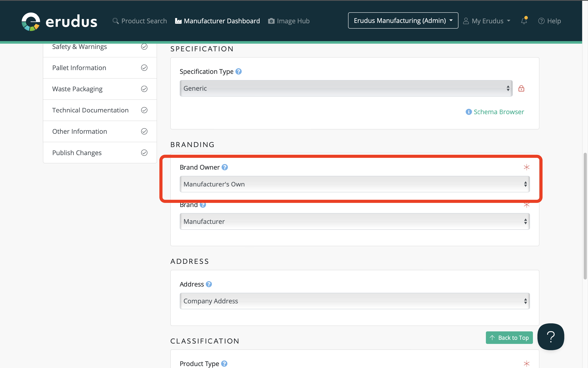The height and width of the screenshot is (368, 588).
Task: Click the red lock icon beside Specification Type
Action: pos(521,88)
